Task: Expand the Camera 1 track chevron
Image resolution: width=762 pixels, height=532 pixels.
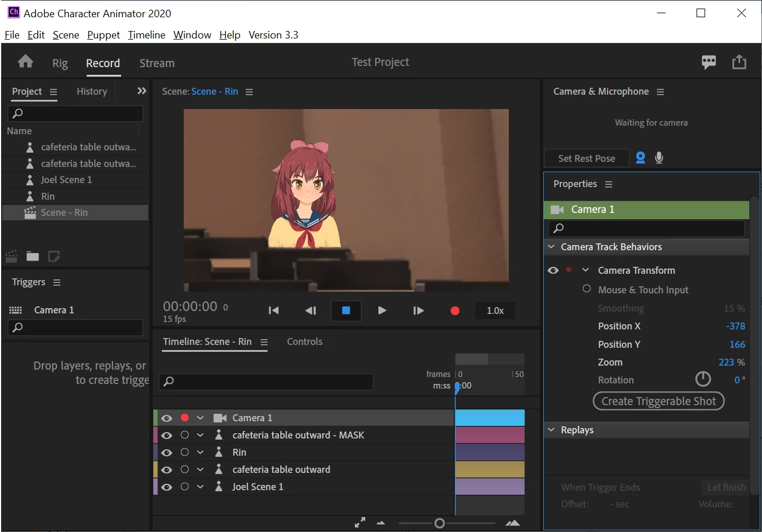Action: [x=200, y=418]
